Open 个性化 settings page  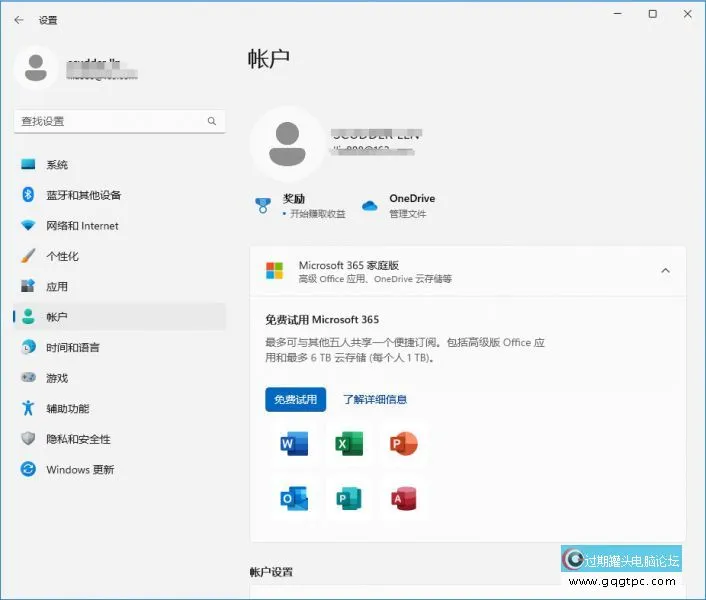(62, 256)
